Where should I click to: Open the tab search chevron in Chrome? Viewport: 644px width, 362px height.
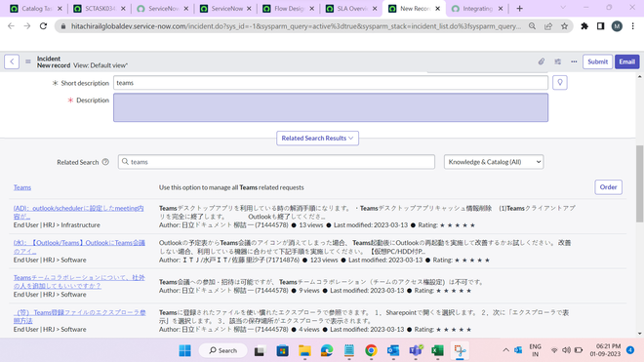[563, 8]
